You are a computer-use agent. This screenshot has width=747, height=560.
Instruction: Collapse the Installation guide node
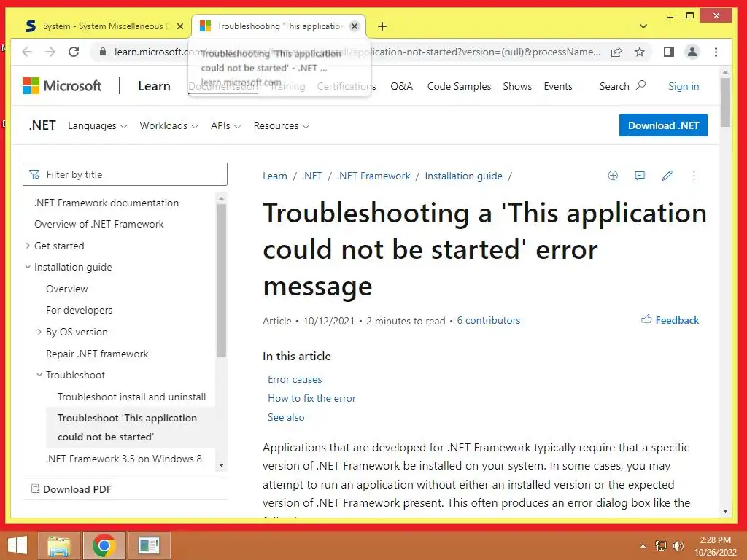(28, 267)
